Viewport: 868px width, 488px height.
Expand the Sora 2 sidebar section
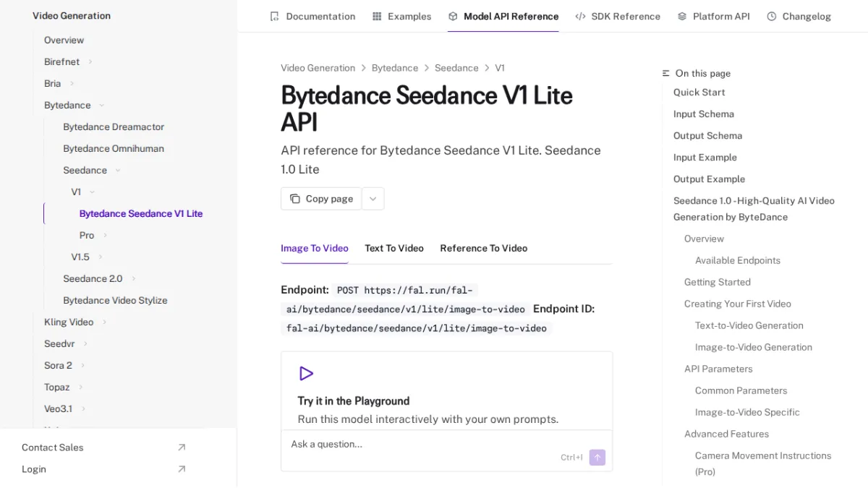tap(83, 365)
